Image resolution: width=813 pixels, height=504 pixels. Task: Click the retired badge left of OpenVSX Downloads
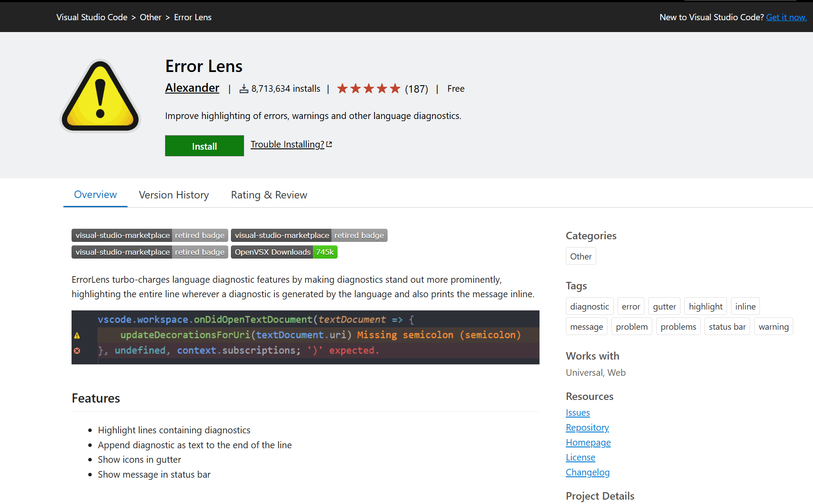tap(150, 252)
